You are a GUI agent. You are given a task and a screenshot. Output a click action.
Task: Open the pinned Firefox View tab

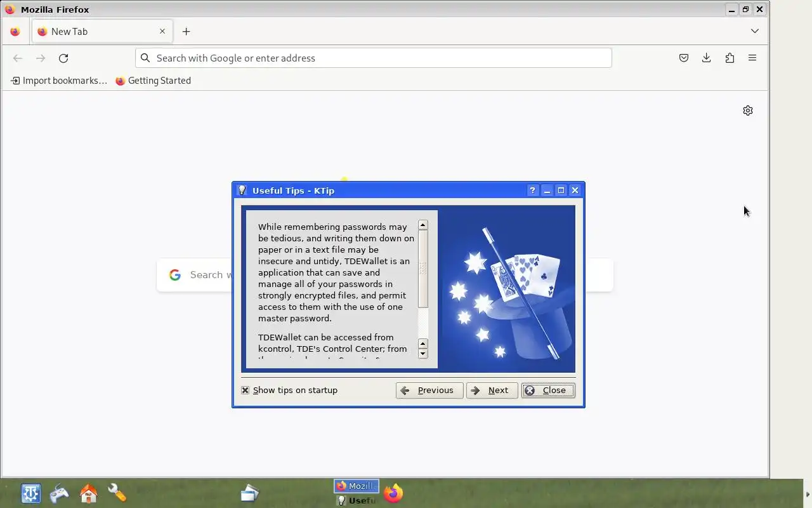pyautogui.click(x=15, y=31)
